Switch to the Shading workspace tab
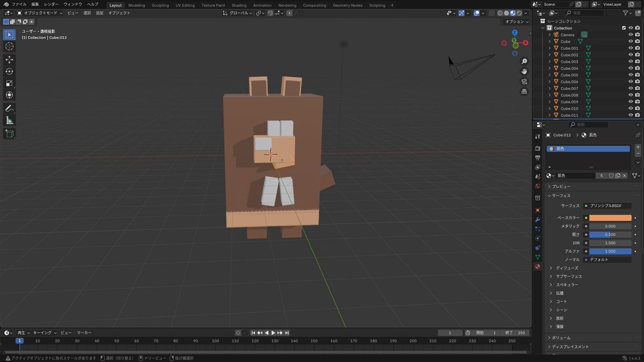644x362 pixels. tap(238, 5)
